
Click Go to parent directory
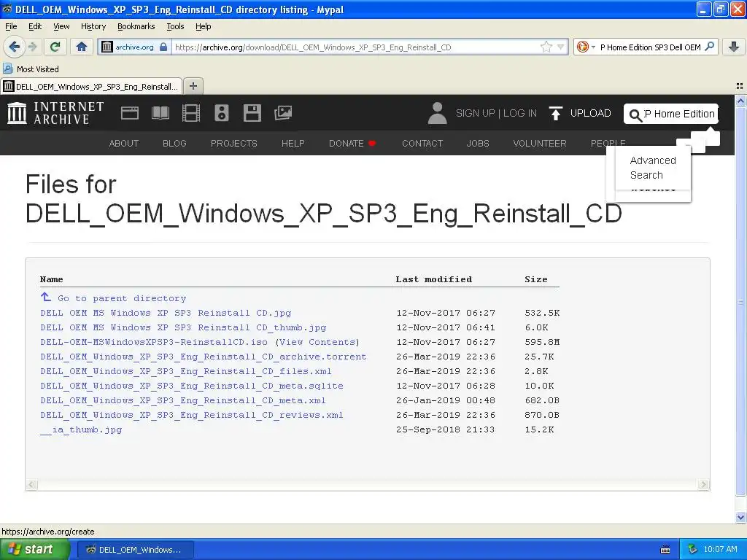point(122,298)
